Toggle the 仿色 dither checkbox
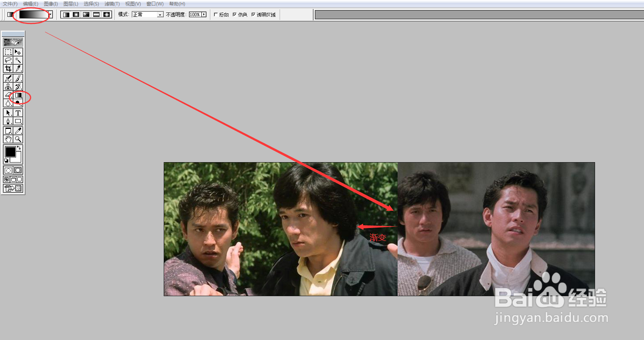Viewport: 644px width, 340px height. coord(234,14)
